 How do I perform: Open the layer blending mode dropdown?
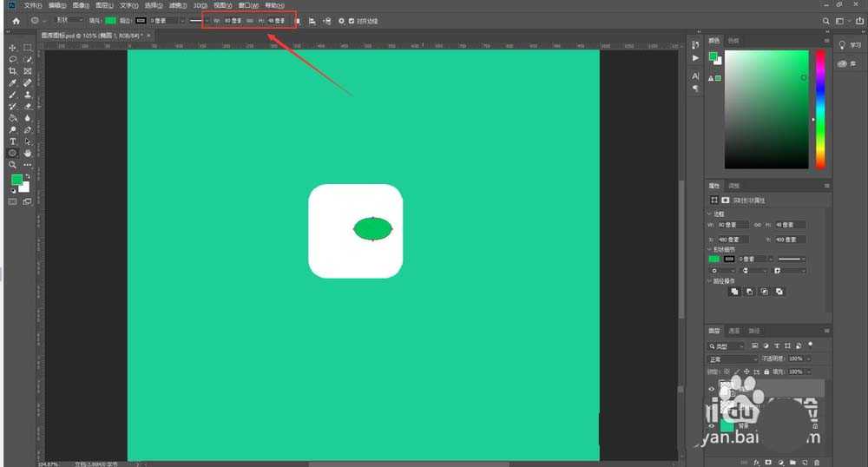click(733, 358)
